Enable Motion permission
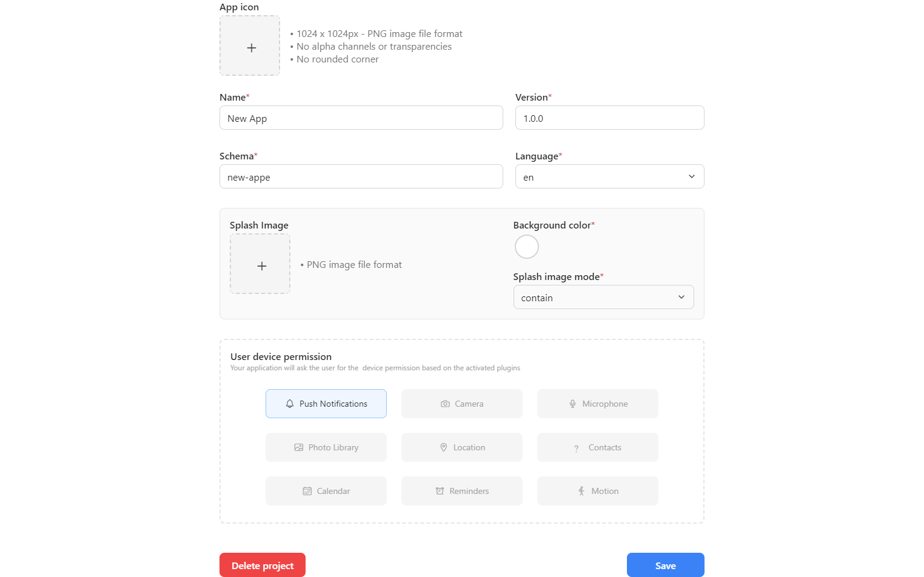Viewport: 924px width, 577px height. pyautogui.click(x=598, y=491)
